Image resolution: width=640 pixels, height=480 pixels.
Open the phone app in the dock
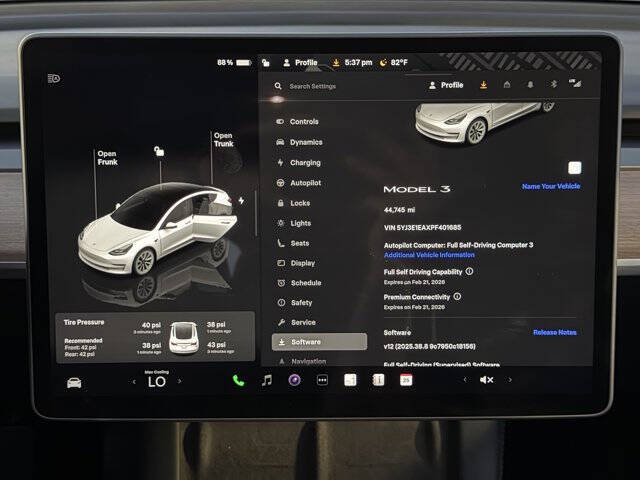pyautogui.click(x=238, y=380)
